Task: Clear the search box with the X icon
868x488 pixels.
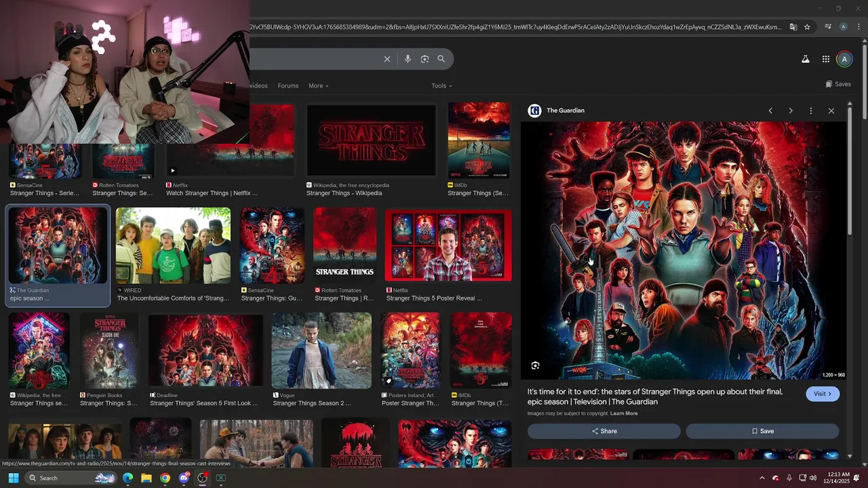Action: click(x=387, y=59)
